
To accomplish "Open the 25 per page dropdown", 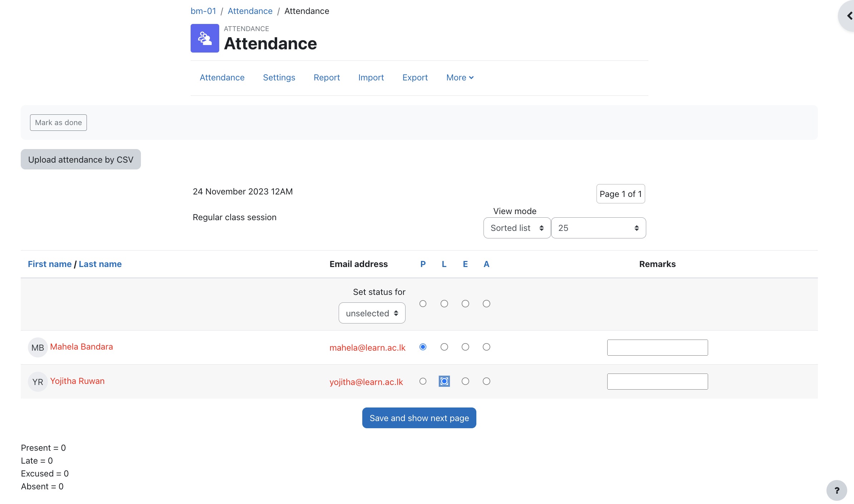I will tap(598, 228).
